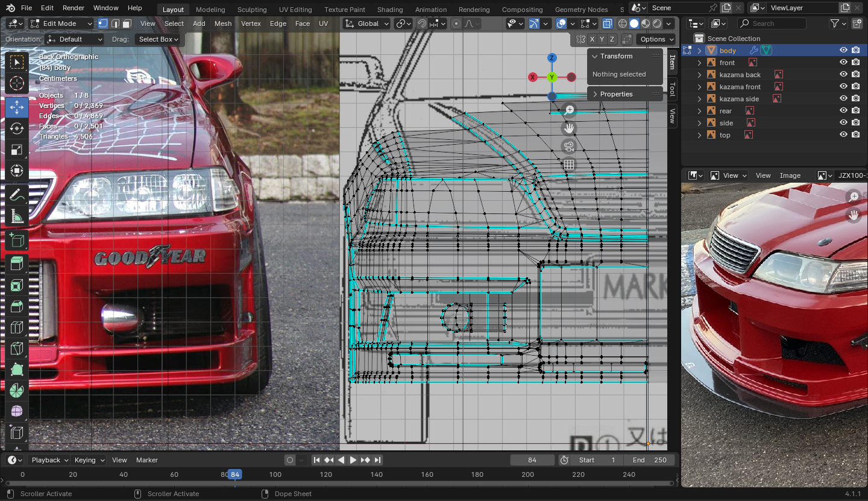
Task: Click the viewport zoom magnifier icon
Action: pos(569,110)
